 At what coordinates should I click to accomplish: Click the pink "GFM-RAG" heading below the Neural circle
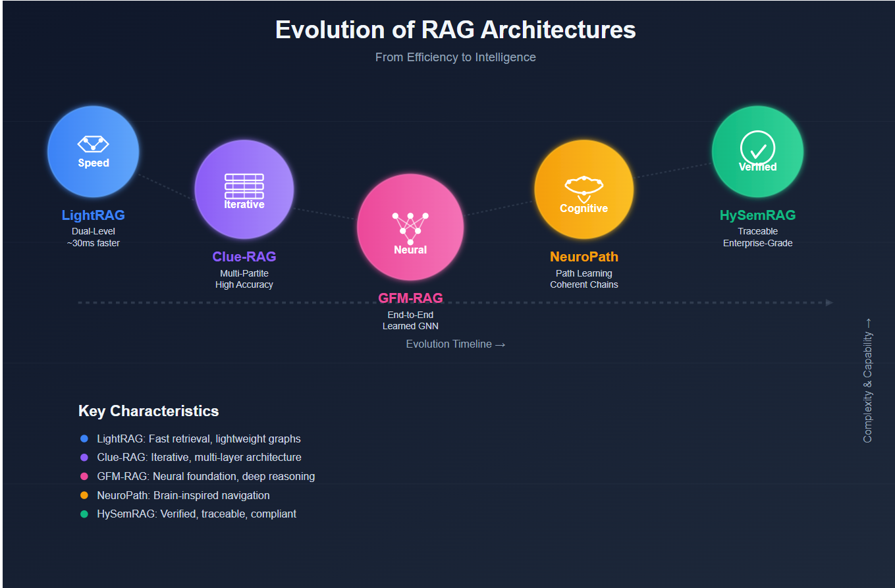coord(410,298)
